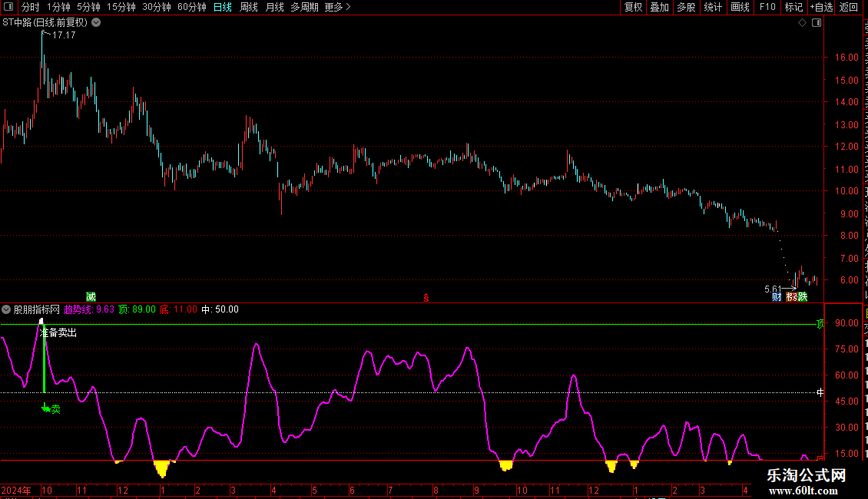Open the 多股 multi-stock view
Image resolution: width=868 pixels, height=499 pixels.
(x=686, y=7)
